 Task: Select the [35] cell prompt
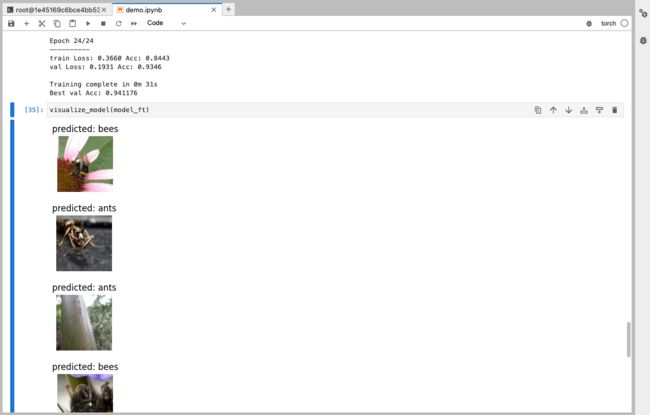coord(34,110)
